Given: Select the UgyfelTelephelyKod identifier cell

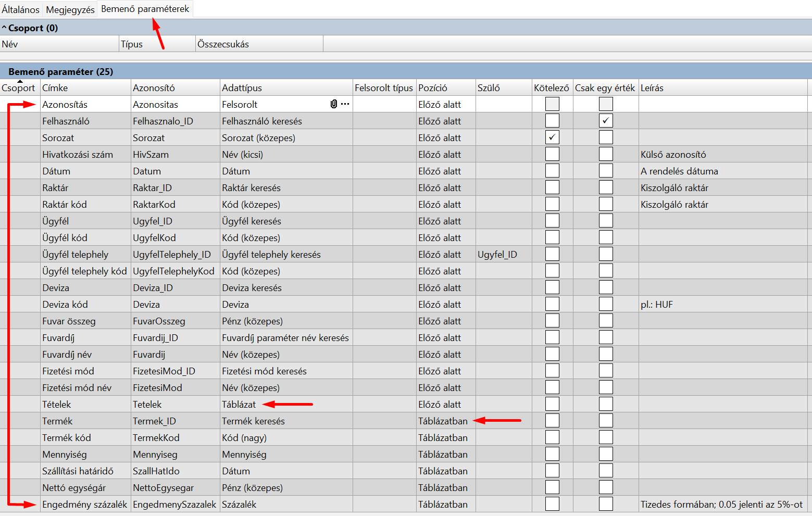Looking at the screenshot, I should click(176, 271).
